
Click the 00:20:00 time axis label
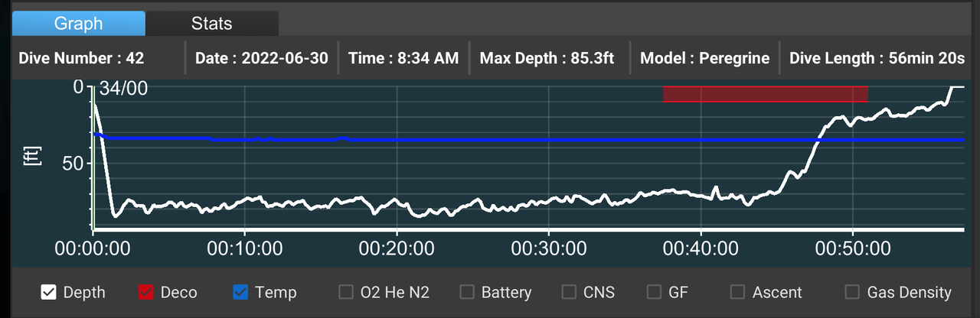397,248
